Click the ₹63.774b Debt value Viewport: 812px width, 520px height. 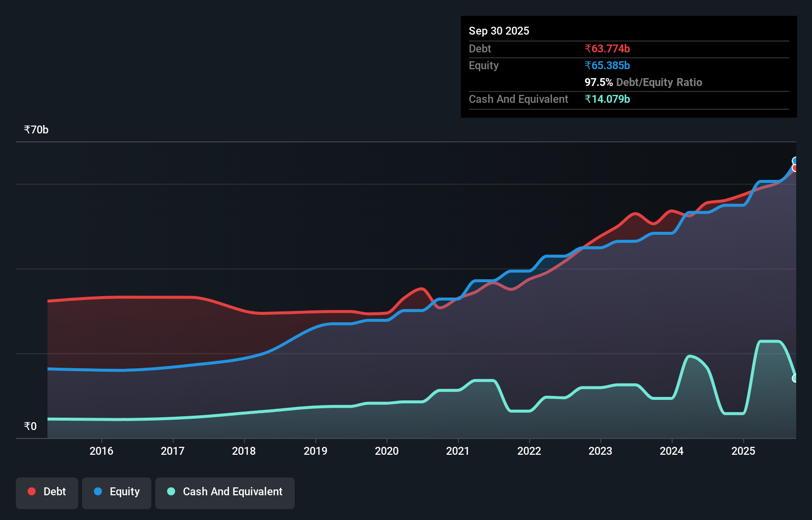pyautogui.click(x=607, y=49)
